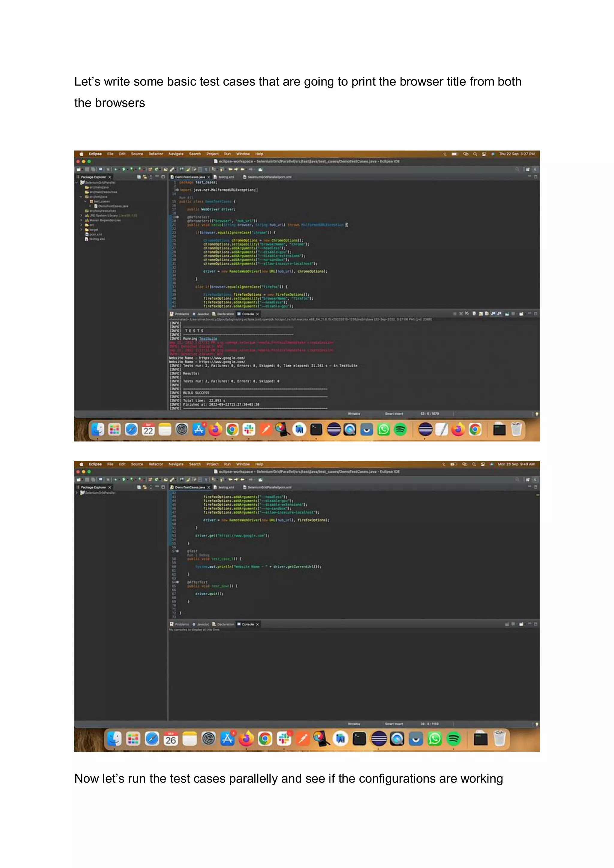Click Finder icon in the lower dock
614x868 pixels.
tap(114, 738)
